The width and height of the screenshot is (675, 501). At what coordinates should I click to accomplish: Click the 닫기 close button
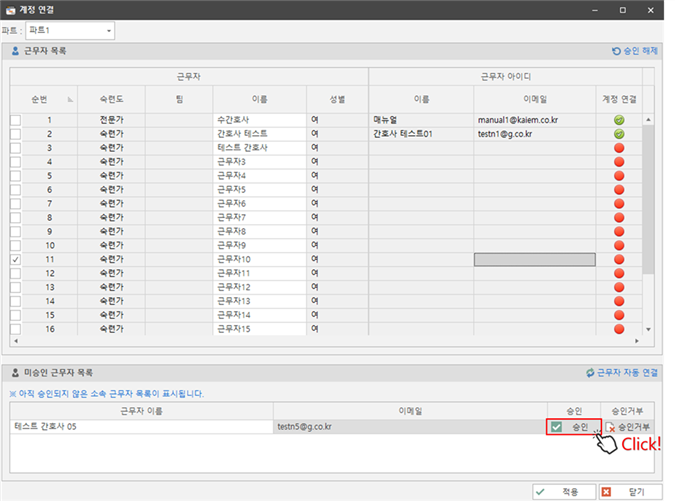tap(629, 492)
